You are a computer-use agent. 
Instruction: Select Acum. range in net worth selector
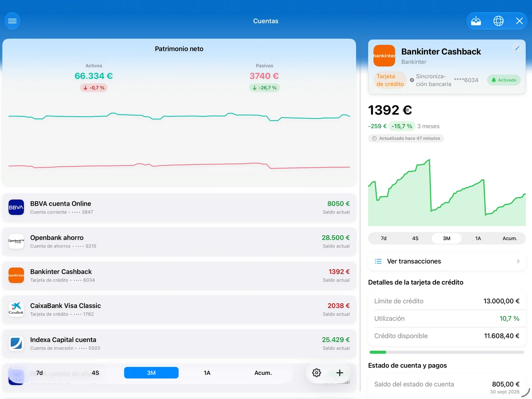(263, 373)
